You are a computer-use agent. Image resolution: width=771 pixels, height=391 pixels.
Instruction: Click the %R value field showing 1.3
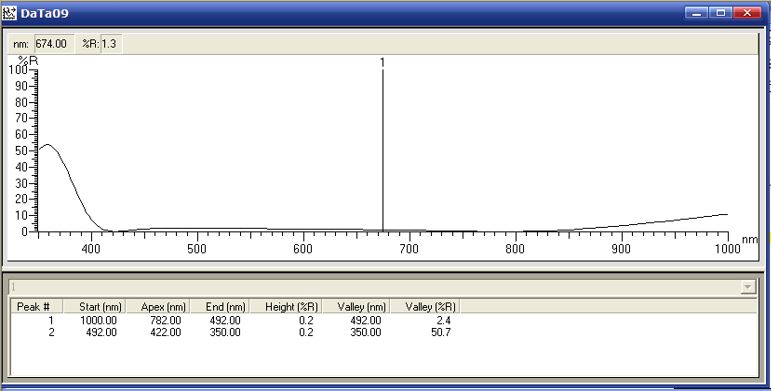pos(111,44)
